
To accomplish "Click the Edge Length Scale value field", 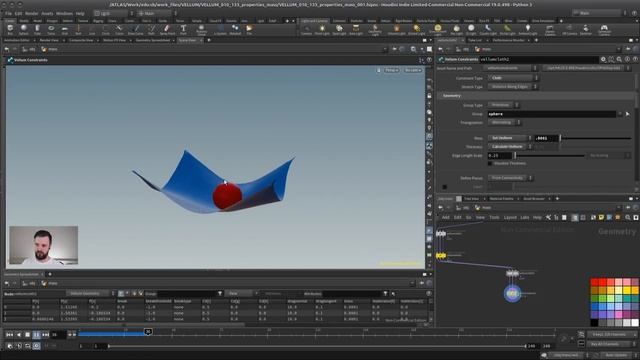I will coord(500,156).
